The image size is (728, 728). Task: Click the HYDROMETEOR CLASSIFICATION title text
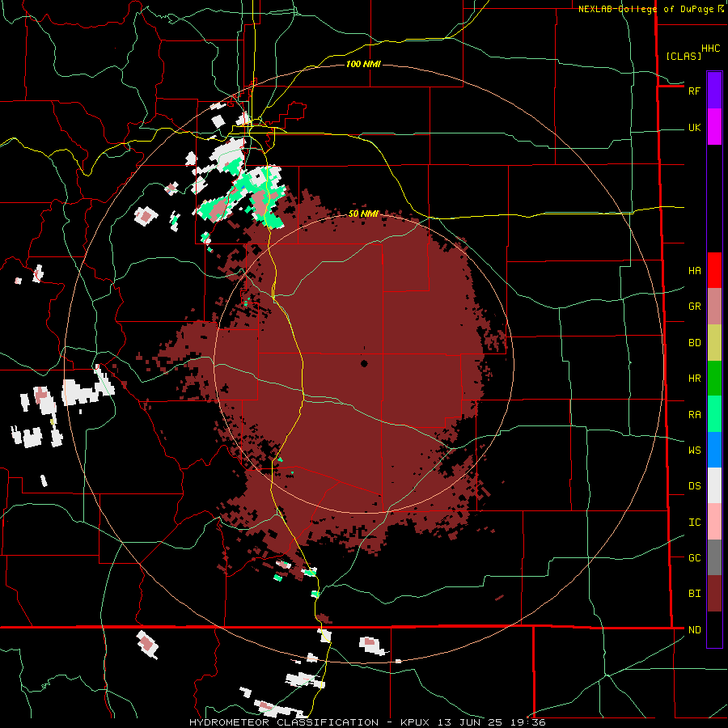(284, 722)
